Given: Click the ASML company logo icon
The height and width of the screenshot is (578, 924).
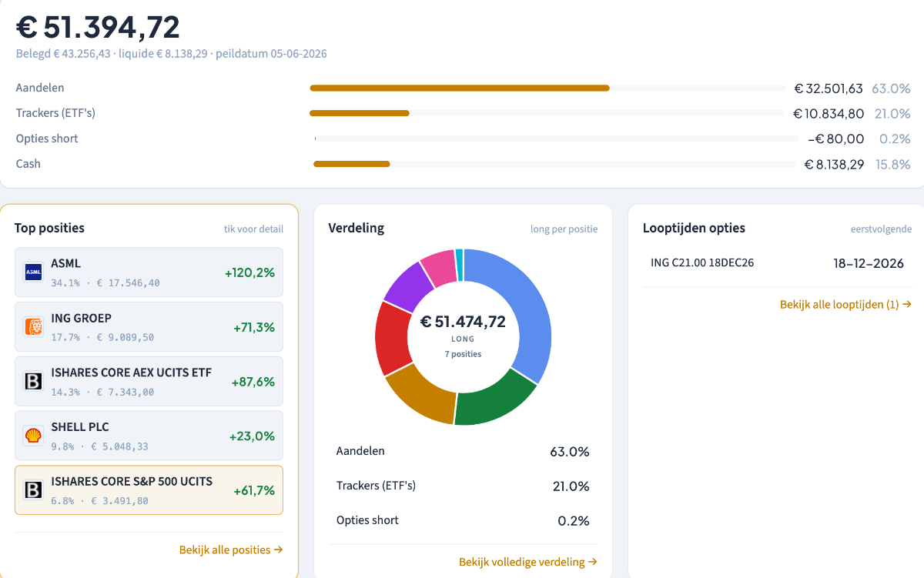Looking at the screenshot, I should pos(33,272).
